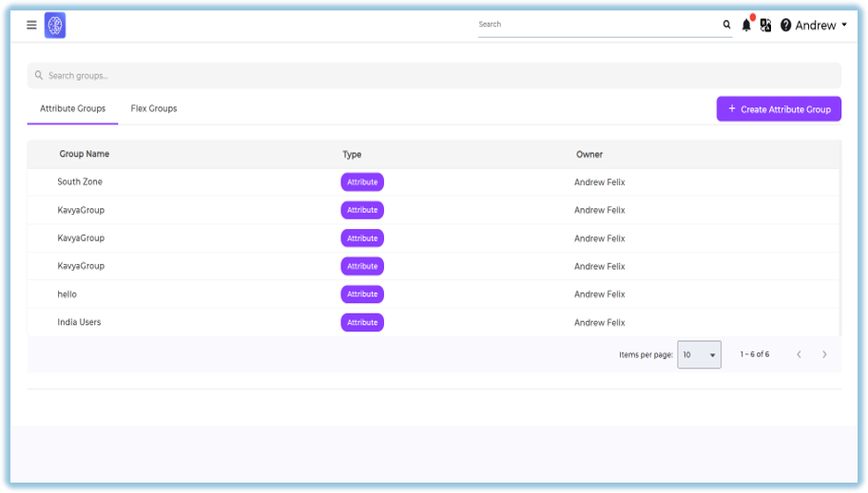Select the hello group name
The image size is (868, 493).
pyautogui.click(x=67, y=294)
